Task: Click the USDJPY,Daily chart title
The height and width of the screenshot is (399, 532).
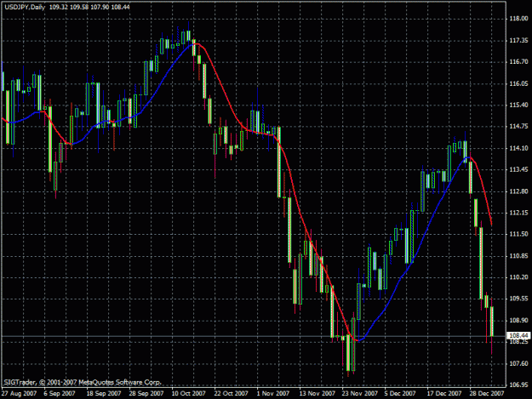Action: click(x=25, y=7)
